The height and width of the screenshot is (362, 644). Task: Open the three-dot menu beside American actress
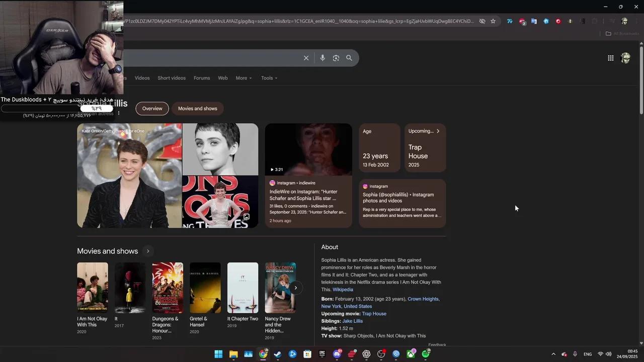[x=119, y=113]
